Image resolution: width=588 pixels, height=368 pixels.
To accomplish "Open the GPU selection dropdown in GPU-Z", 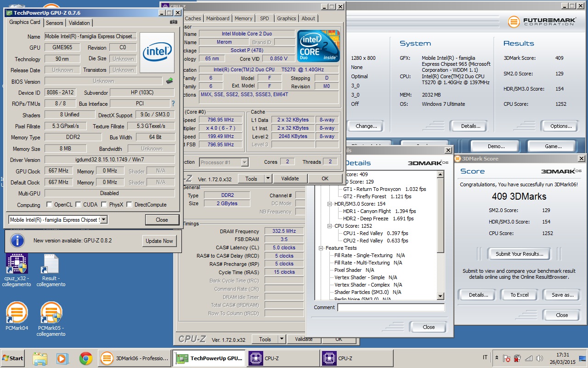I will click(103, 220).
